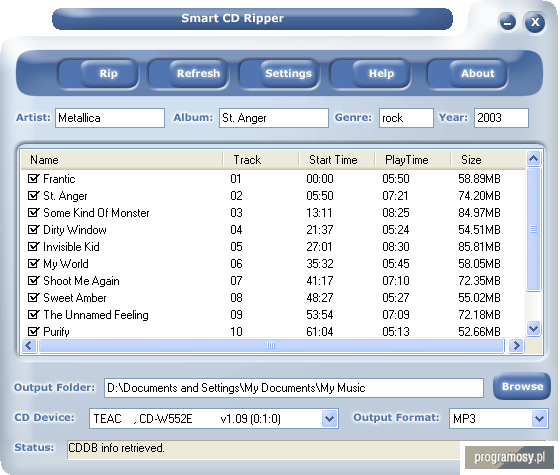Click the 55.02MB size cell
The image size is (560, 475).
click(x=479, y=298)
